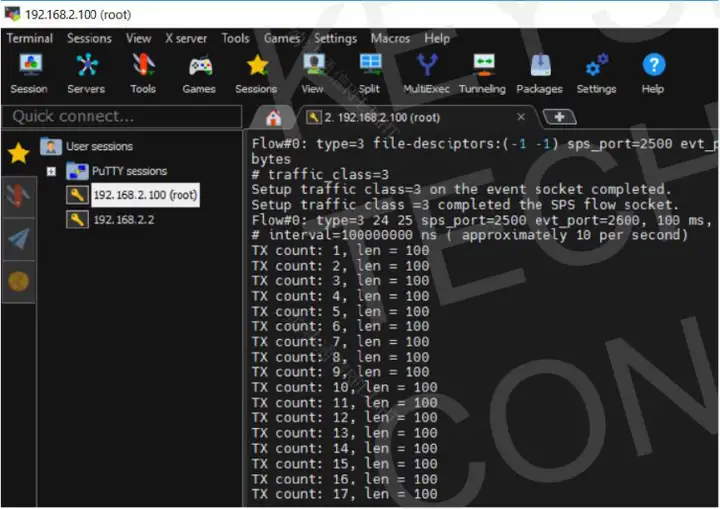Image resolution: width=720 pixels, height=509 pixels.
Task: Select the 192.168.2.2 session
Action: 124,220
